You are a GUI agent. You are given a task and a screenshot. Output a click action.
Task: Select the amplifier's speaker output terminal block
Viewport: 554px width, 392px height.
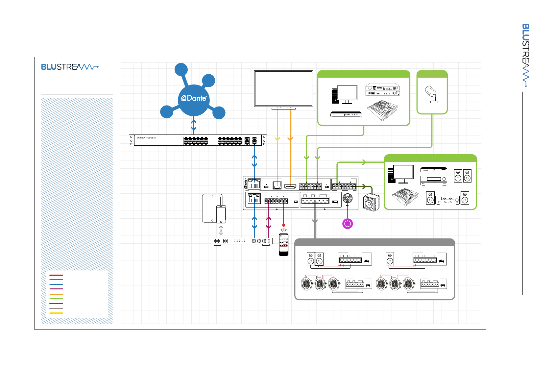(315, 199)
